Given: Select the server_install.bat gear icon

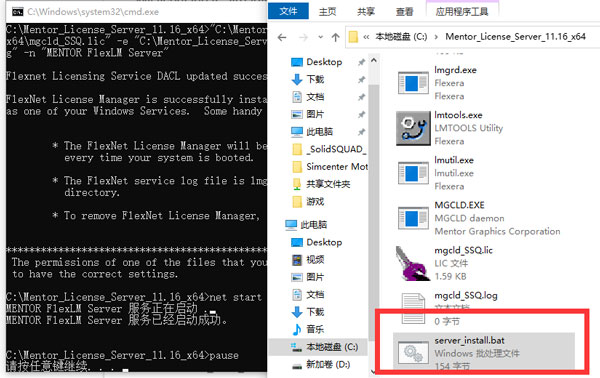Looking at the screenshot, I should point(413,353).
